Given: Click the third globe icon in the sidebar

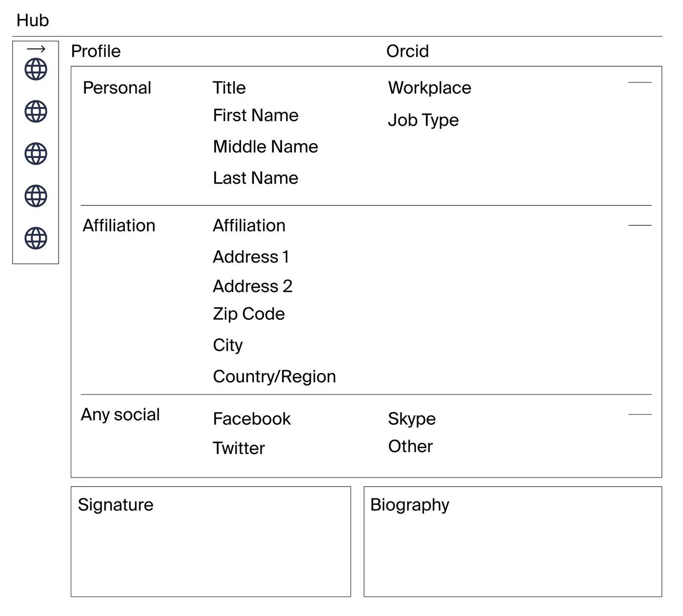Looking at the screenshot, I should [36, 154].
